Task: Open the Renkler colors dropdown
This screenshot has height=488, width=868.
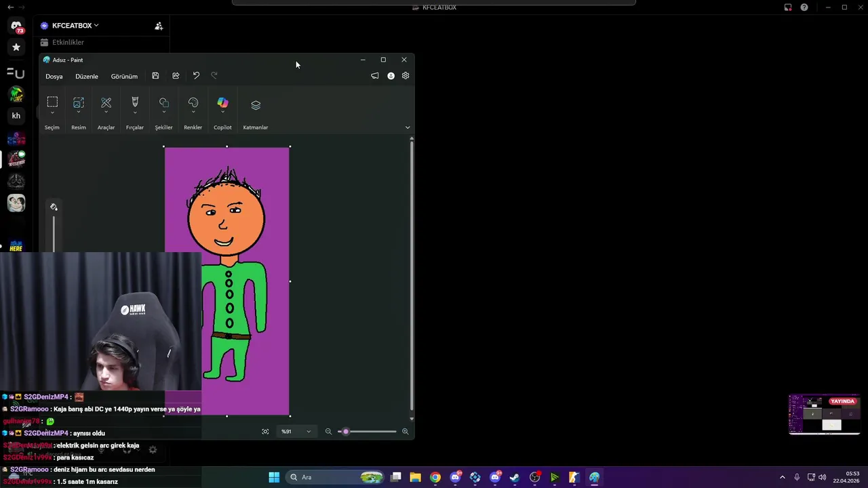Action: point(193,113)
